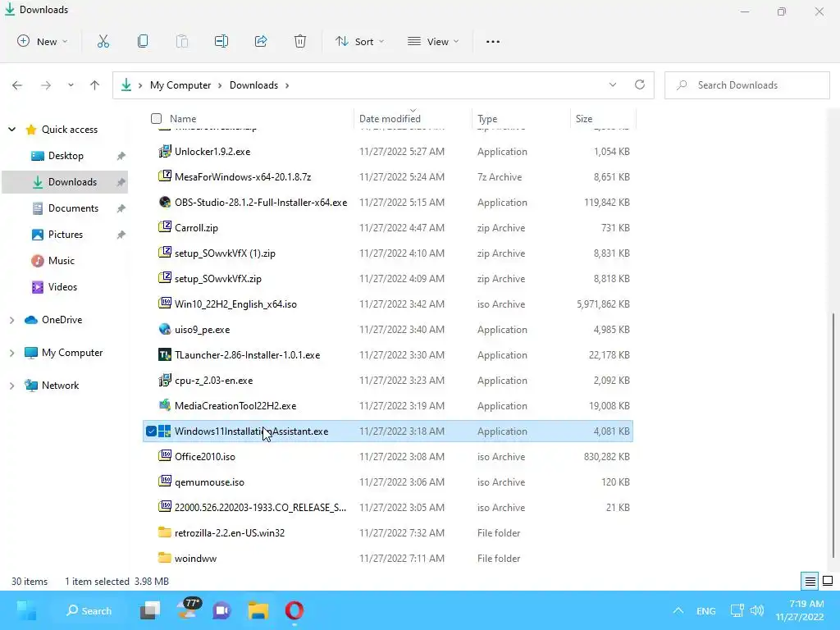840x630 pixels.
Task: Click the Rename icon in toolbar
Action: tap(221, 41)
